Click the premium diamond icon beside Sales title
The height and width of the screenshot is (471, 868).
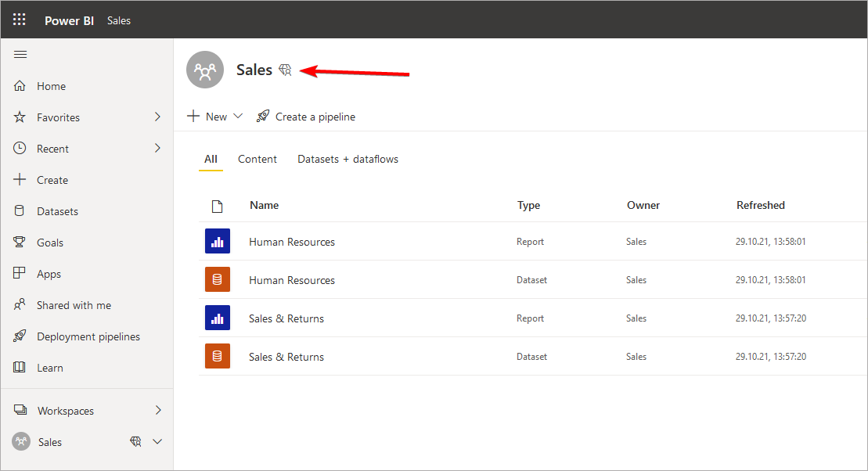[285, 70]
